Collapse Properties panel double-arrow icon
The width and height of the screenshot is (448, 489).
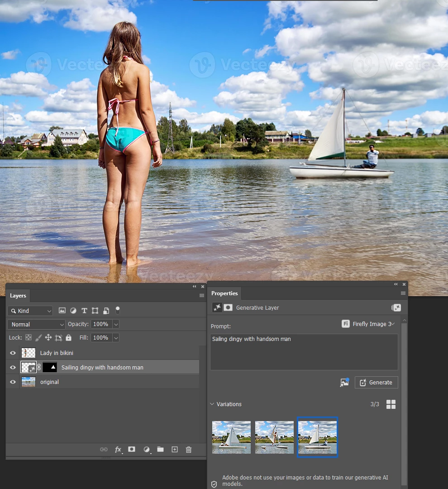[396, 284]
